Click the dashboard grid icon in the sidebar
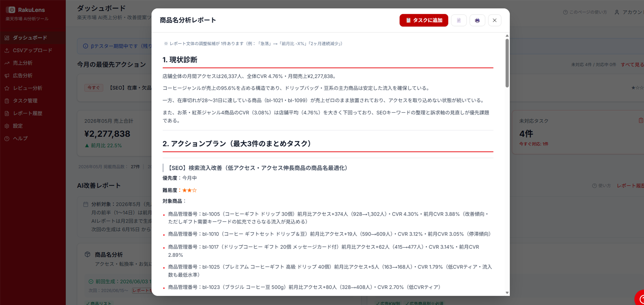Image resolution: width=644 pixels, height=305 pixels. click(7, 38)
